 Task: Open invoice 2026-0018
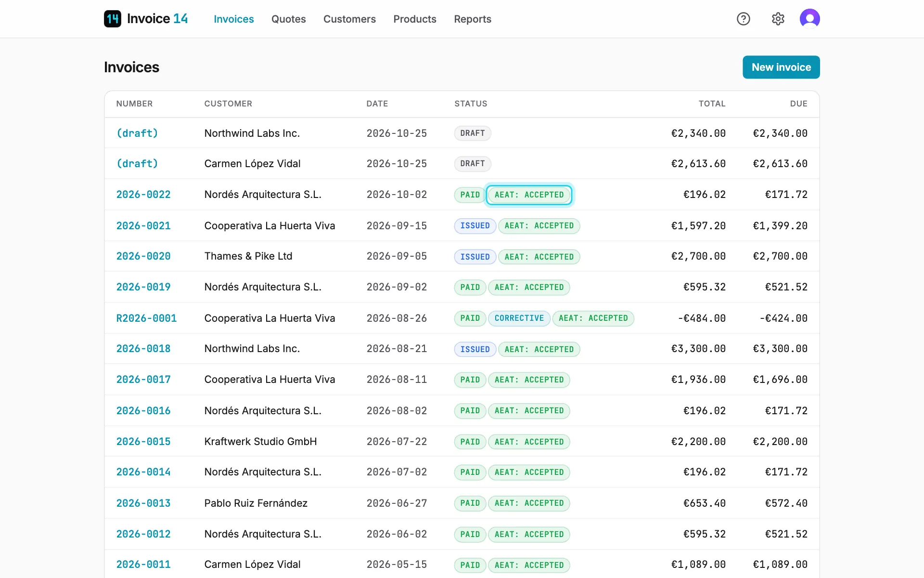coord(143,349)
